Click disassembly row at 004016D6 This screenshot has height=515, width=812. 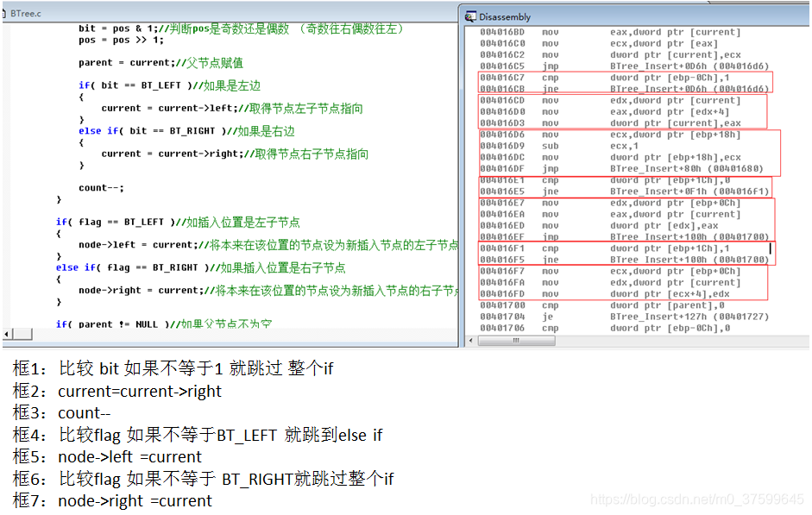610,135
